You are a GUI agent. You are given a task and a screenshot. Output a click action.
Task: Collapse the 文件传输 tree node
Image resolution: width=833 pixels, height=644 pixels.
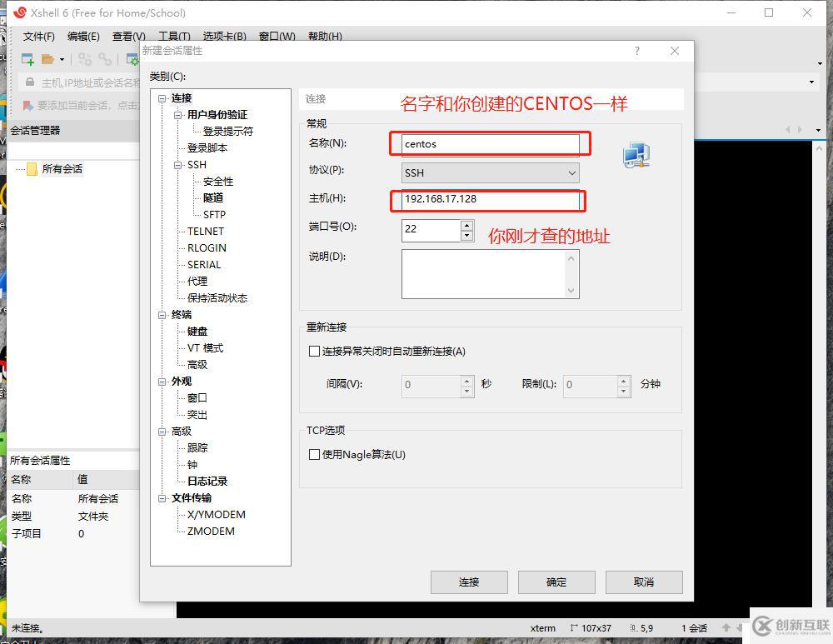pos(162,498)
